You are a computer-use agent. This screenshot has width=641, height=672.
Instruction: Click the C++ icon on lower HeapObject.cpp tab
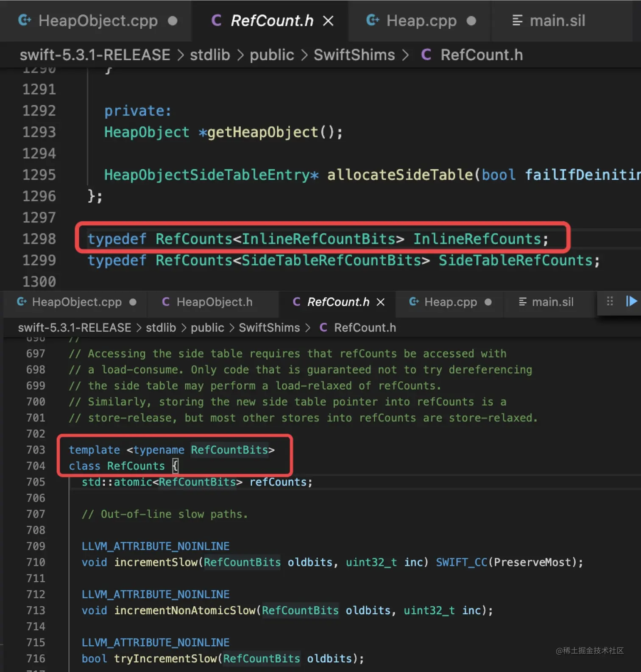tap(22, 301)
